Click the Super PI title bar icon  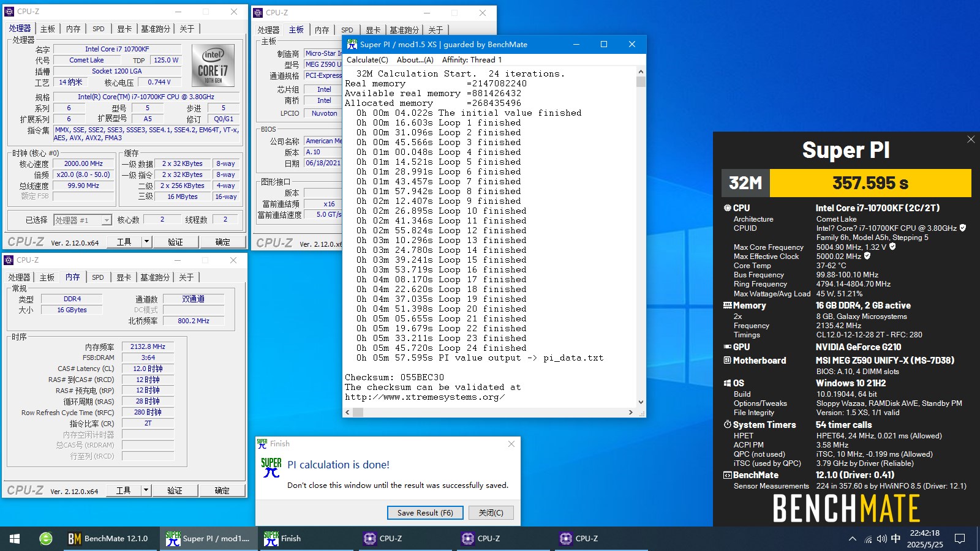point(352,44)
